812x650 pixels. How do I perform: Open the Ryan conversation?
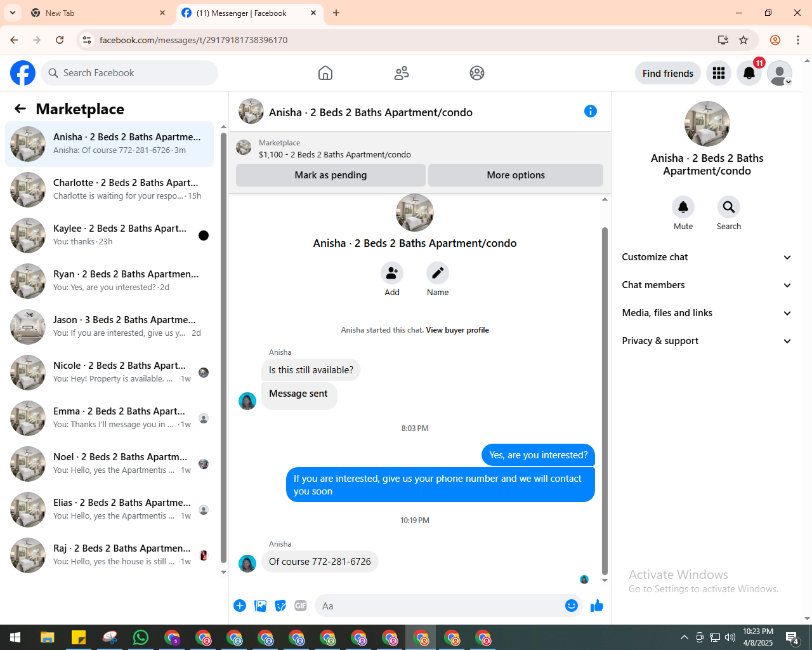click(x=109, y=281)
